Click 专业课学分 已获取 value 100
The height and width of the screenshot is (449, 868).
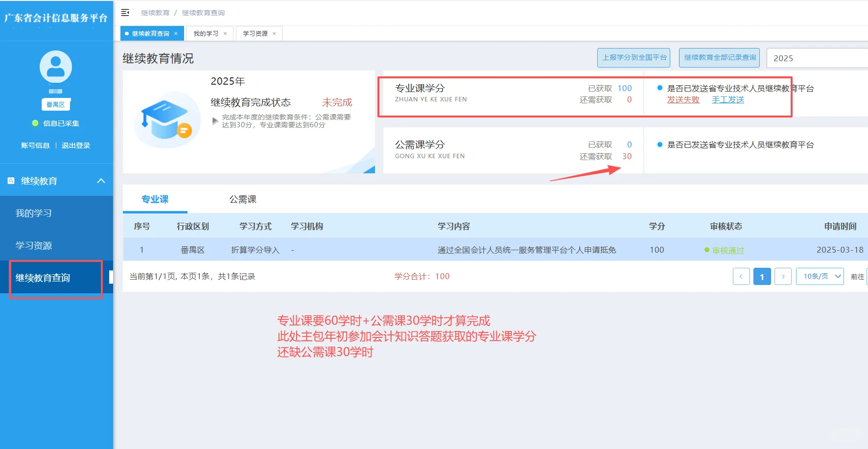(624, 88)
